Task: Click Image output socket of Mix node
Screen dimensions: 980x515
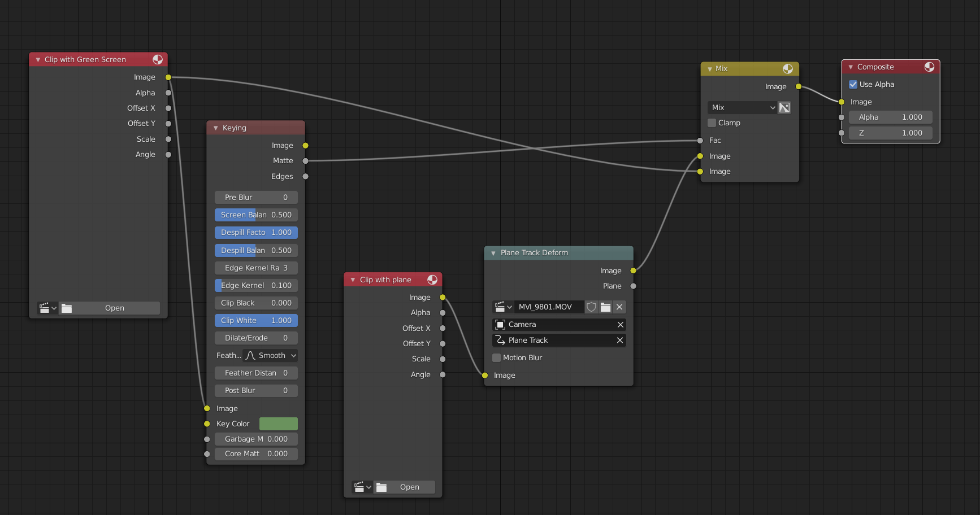Action: click(799, 86)
